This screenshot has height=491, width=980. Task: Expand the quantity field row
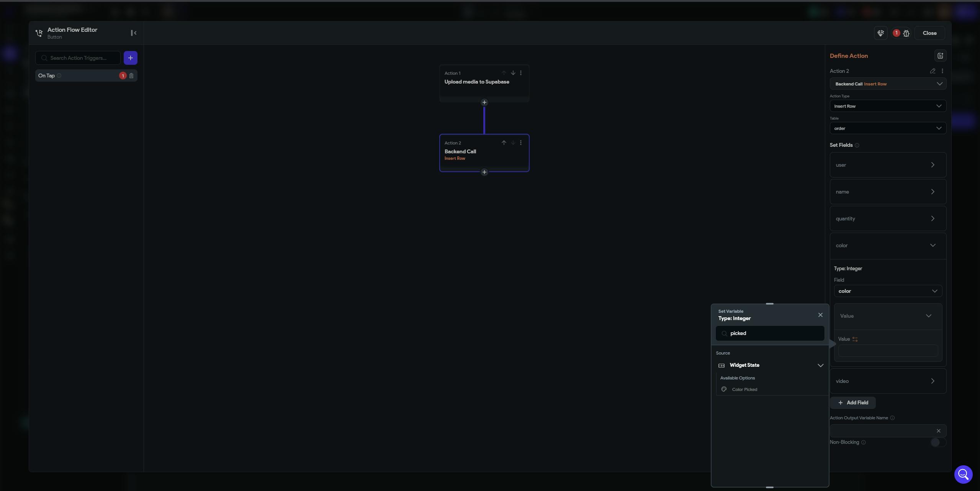pos(887,218)
